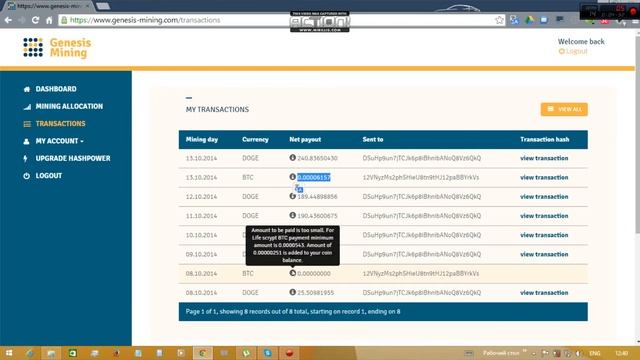Screen dimensions: 640x360
Task: Click the 08.10.2014 BTC mining date
Action: coord(201,273)
